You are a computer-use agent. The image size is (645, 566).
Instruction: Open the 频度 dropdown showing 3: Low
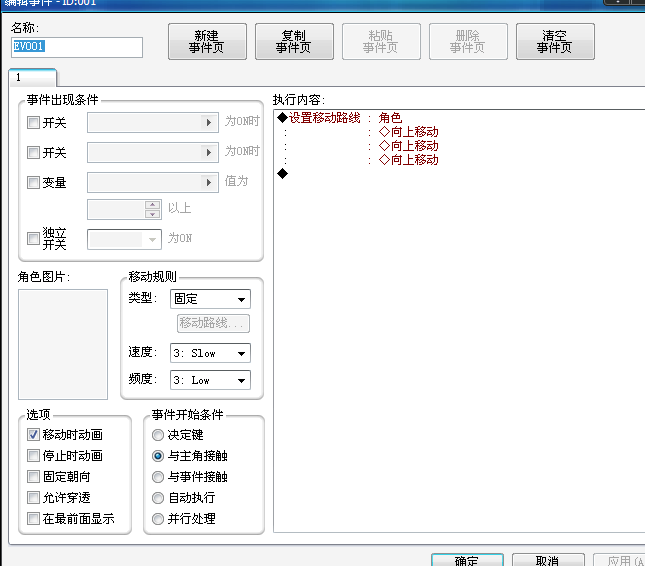(x=210, y=380)
